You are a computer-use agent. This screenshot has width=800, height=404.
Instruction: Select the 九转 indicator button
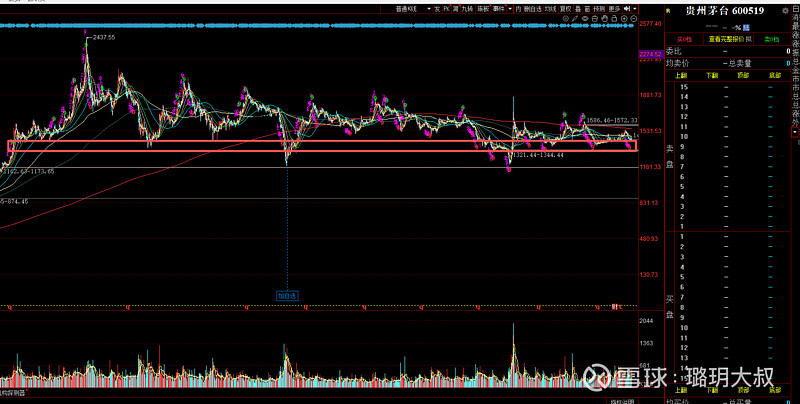click(x=467, y=9)
